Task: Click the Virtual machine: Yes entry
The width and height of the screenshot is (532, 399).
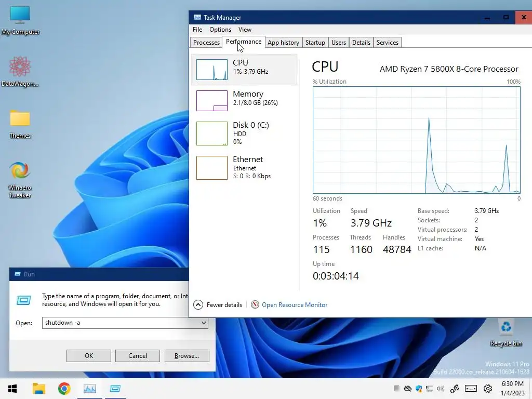Action: click(450, 239)
